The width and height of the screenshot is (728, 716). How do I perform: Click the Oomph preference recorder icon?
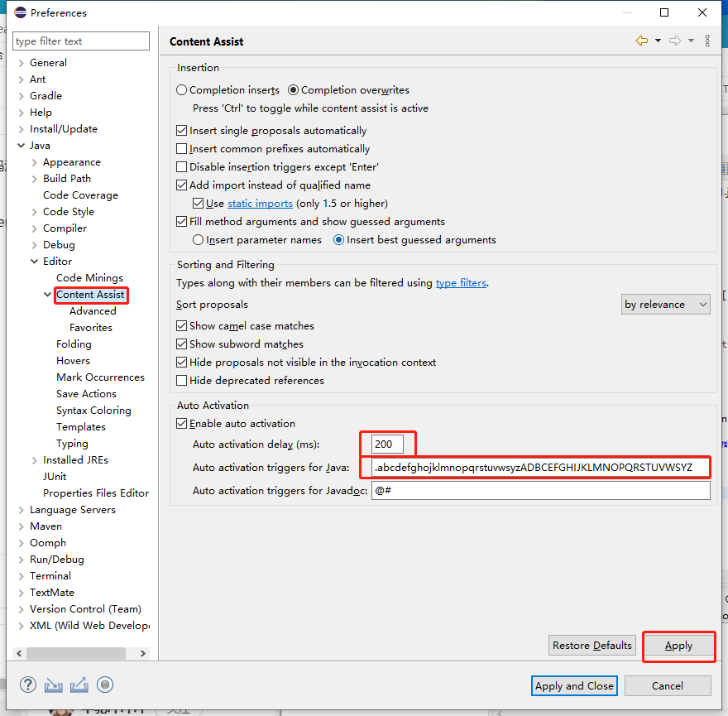(105, 685)
